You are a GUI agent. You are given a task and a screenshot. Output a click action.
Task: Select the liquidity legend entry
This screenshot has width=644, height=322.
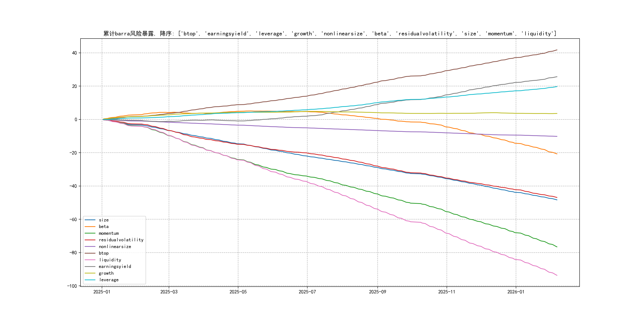pos(110,260)
